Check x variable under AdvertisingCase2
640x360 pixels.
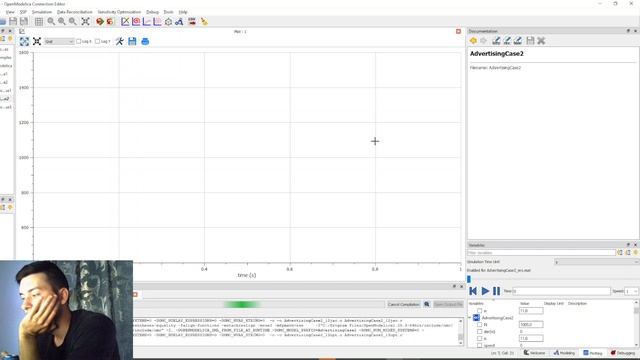[x=480, y=338]
